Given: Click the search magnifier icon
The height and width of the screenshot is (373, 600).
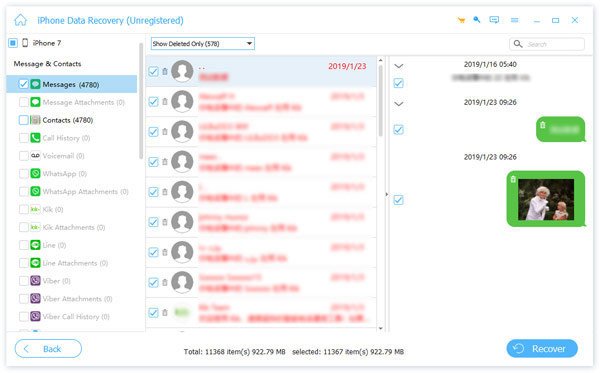Looking at the screenshot, I should 518,44.
